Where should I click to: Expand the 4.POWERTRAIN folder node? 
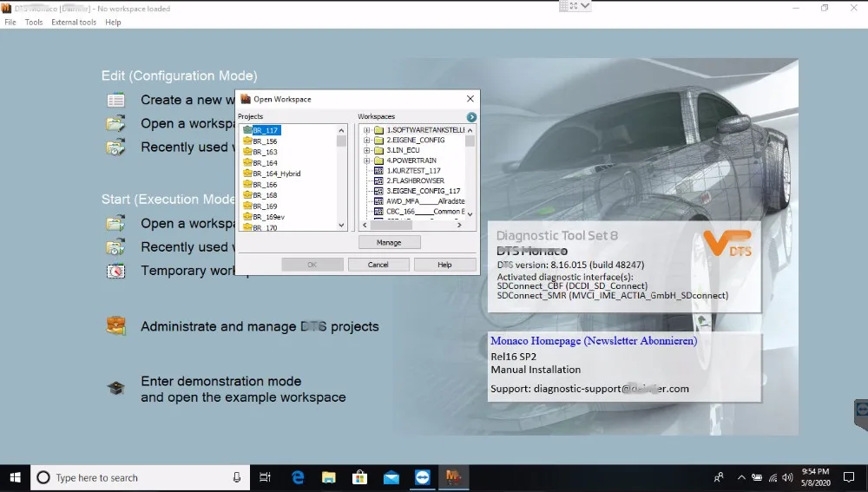[x=367, y=161]
